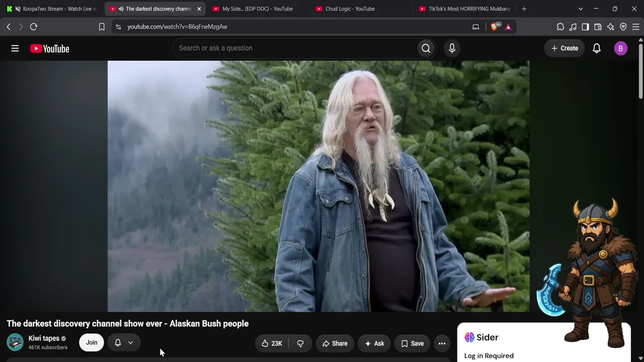Go back with the browser back arrow
644x362 pixels.
pos(9,27)
